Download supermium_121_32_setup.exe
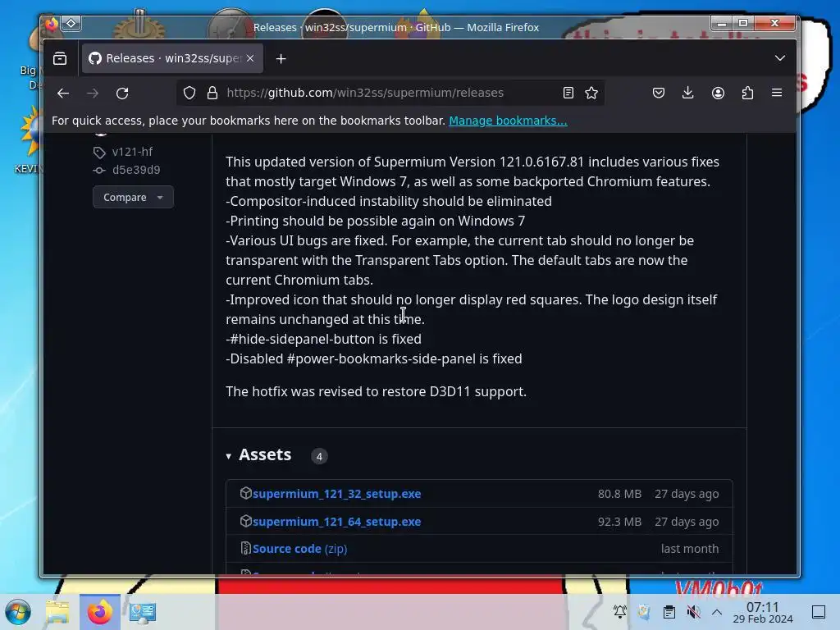 click(x=336, y=493)
